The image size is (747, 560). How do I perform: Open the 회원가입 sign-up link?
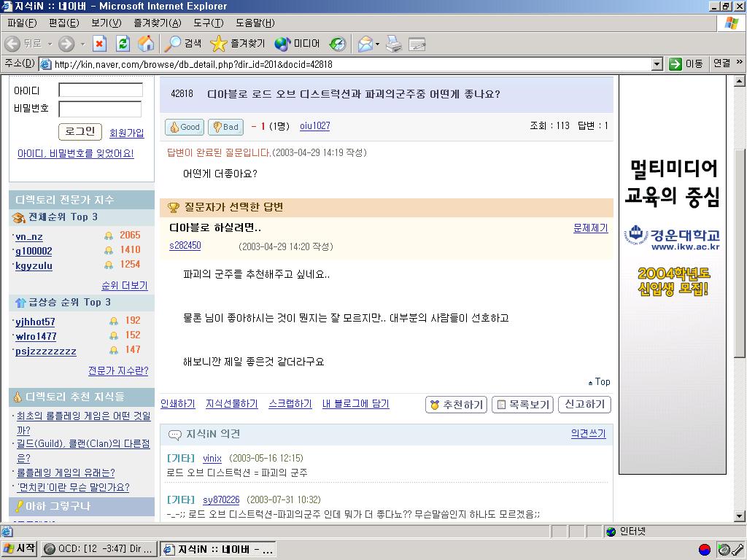pos(127,133)
